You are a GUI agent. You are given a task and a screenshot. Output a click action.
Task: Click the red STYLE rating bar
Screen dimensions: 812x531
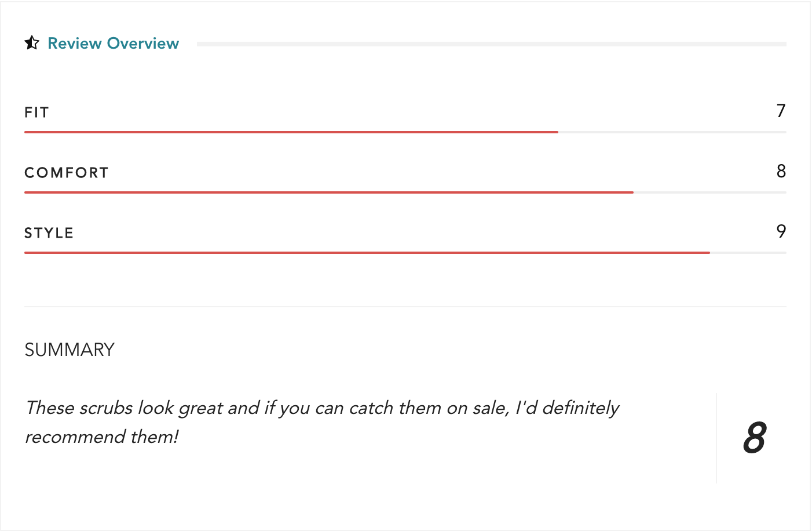[x=367, y=253]
